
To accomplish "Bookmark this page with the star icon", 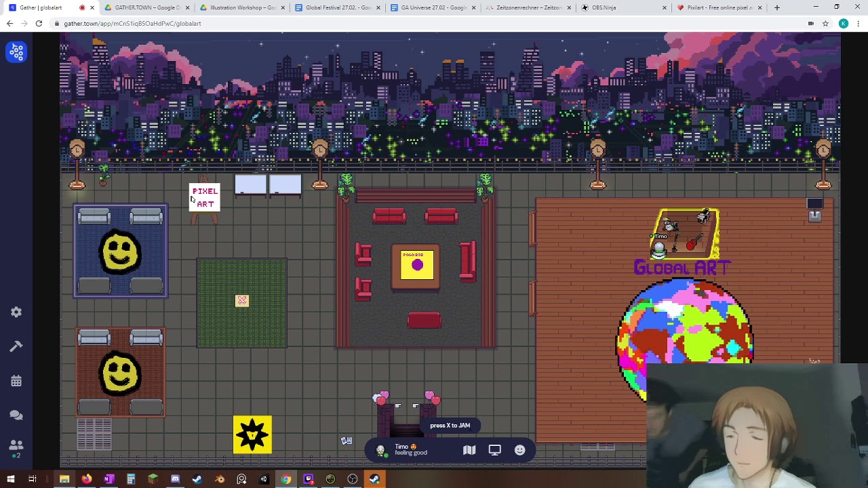I will (825, 24).
